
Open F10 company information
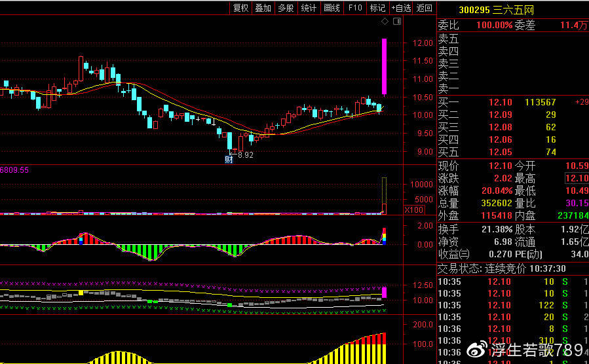[x=354, y=8]
